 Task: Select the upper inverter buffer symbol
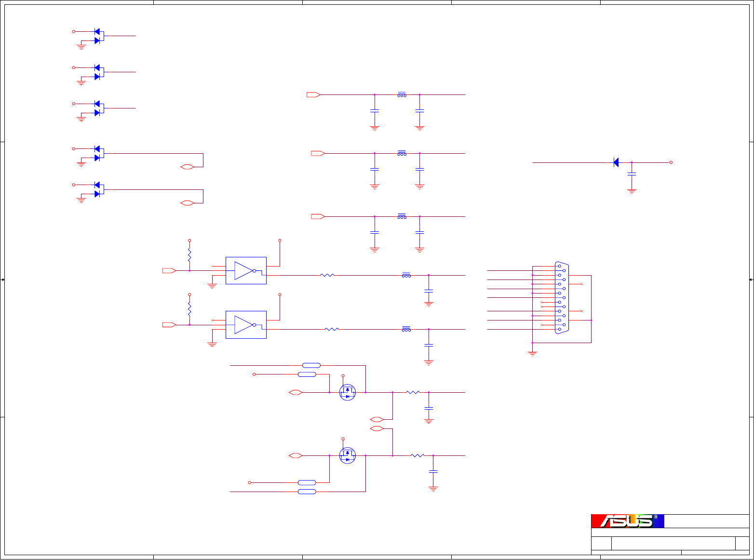coord(246,270)
